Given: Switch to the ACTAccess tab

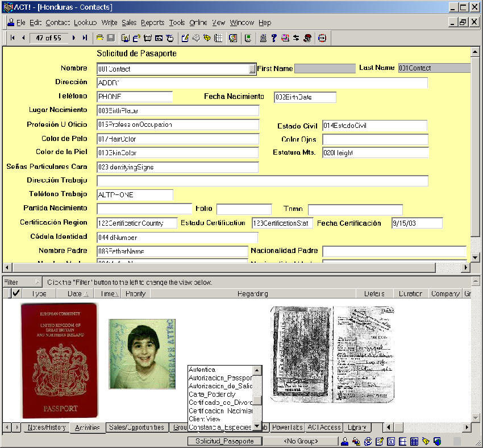Looking at the screenshot, I should point(324,427).
